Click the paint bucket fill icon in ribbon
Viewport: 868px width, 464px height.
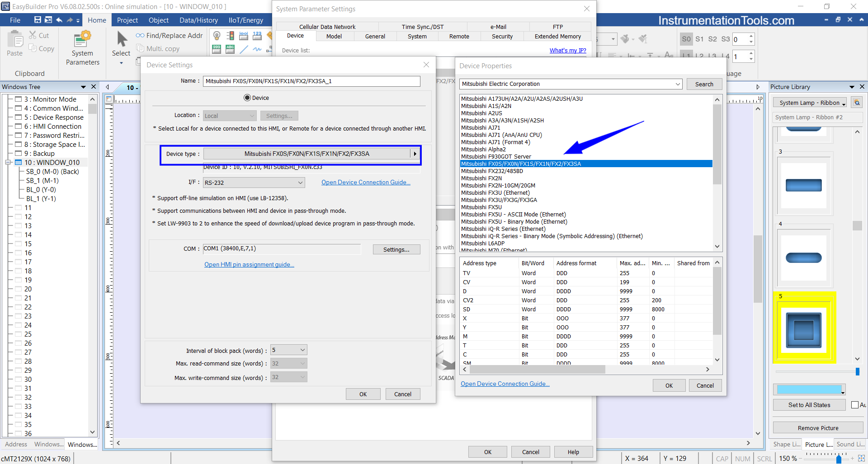click(626, 39)
